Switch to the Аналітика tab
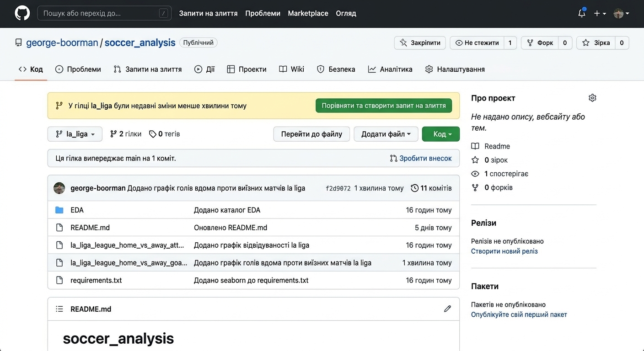 click(390, 69)
